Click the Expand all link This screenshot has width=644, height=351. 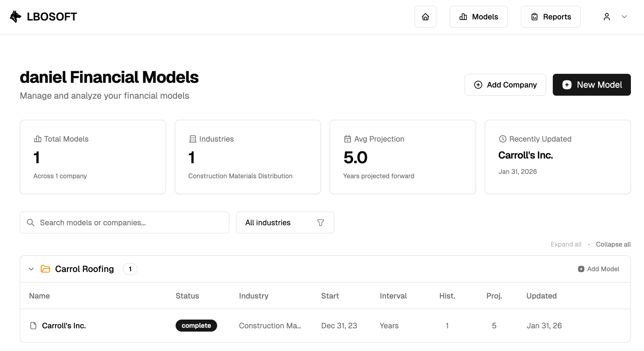[566, 244]
